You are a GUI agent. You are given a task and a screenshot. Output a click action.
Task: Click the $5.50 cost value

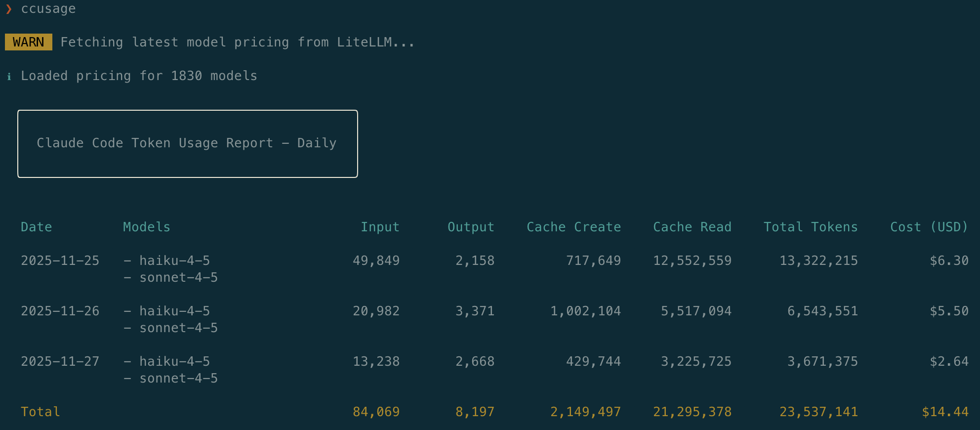tap(948, 311)
